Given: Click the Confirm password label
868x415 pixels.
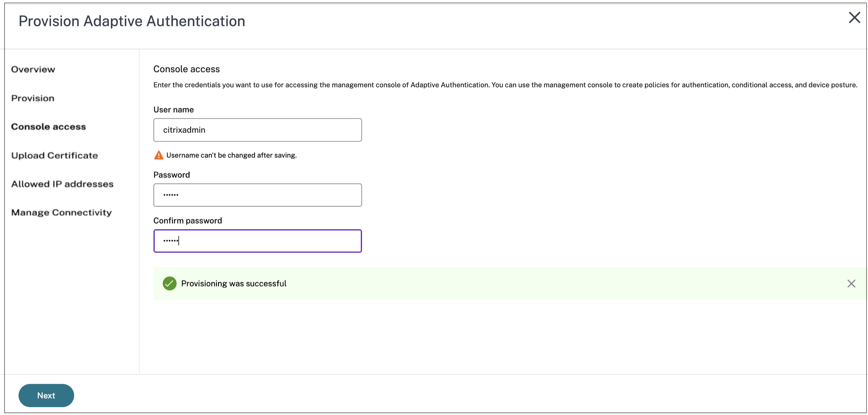Looking at the screenshot, I should click(x=187, y=220).
